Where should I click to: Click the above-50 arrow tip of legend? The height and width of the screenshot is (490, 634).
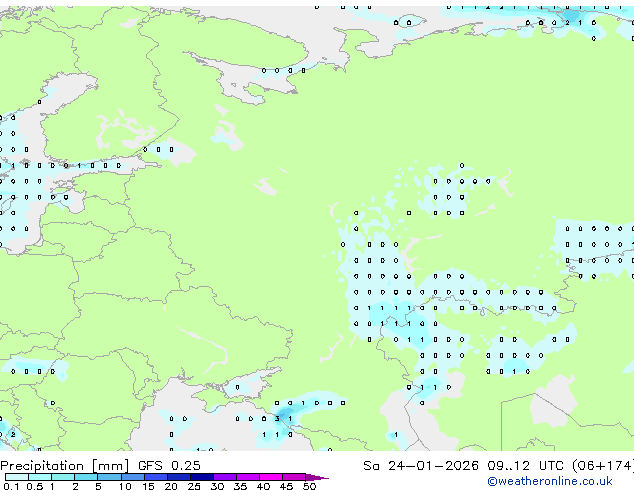317,477
